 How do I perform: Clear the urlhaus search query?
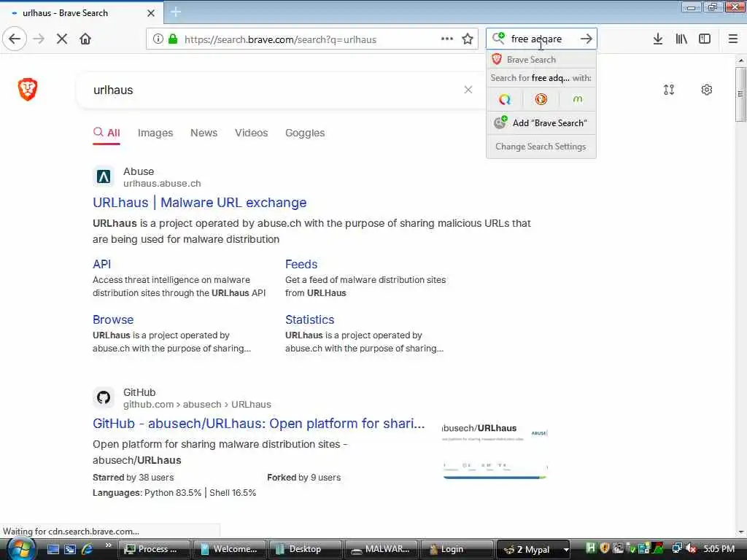pos(468,90)
